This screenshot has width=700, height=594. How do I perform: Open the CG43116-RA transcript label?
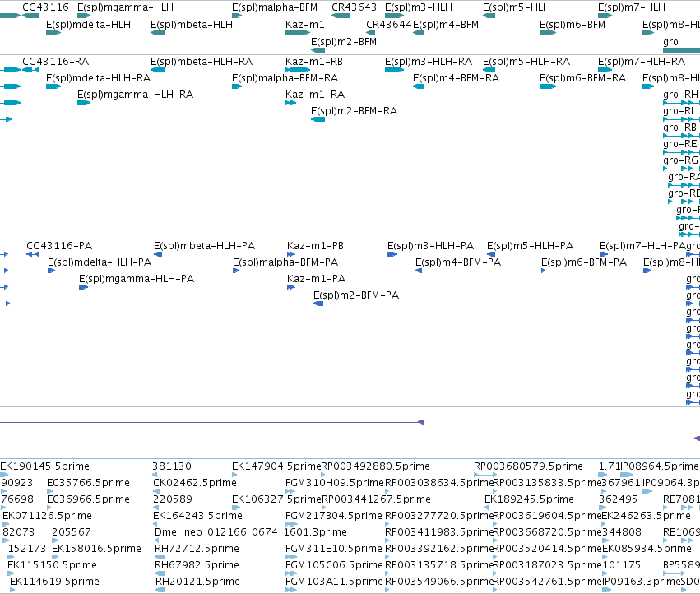(x=56, y=62)
